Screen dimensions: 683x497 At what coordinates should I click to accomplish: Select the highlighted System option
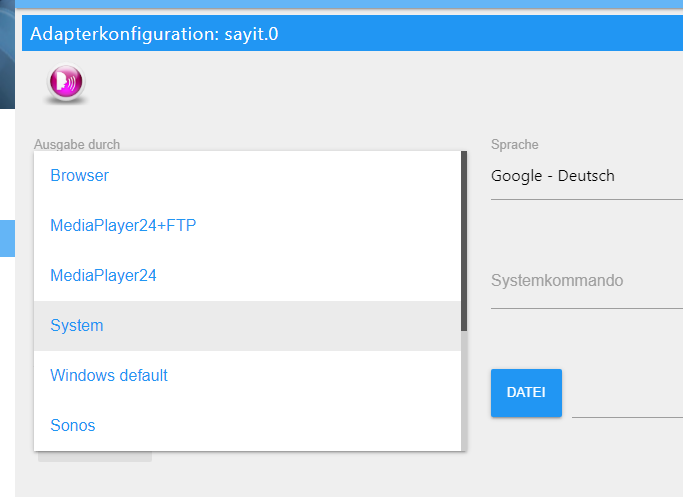(x=77, y=326)
